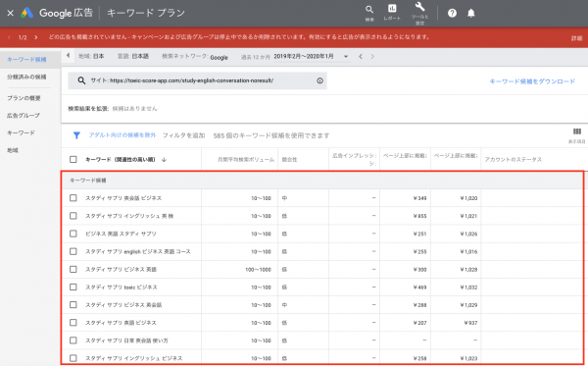This screenshot has height=366, width=588.
Task: Check スタディ サプリ toeic ビジネス row
Action: click(x=73, y=288)
